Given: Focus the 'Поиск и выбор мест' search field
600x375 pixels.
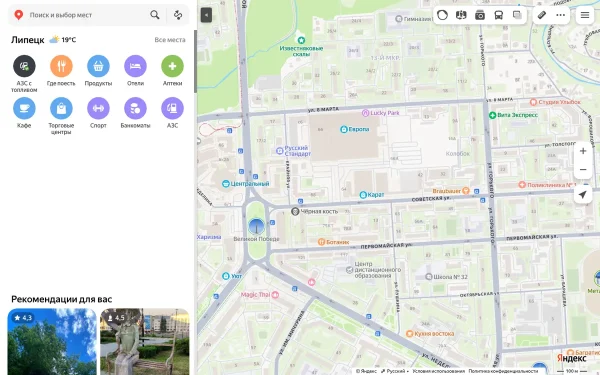Looking at the screenshot, I should [86, 15].
